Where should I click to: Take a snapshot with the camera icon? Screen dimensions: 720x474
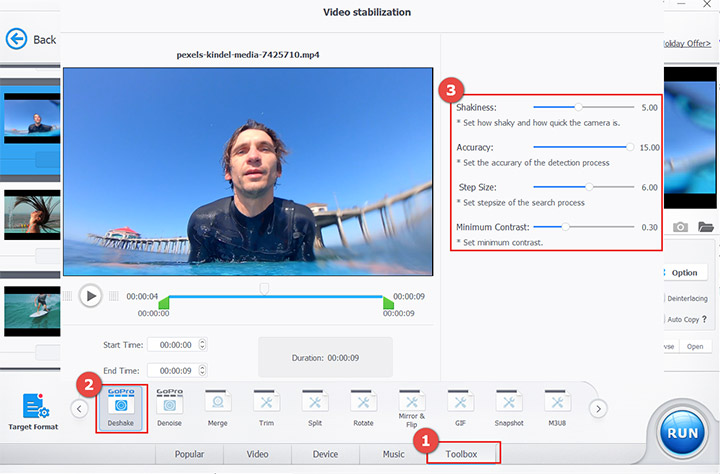681,227
